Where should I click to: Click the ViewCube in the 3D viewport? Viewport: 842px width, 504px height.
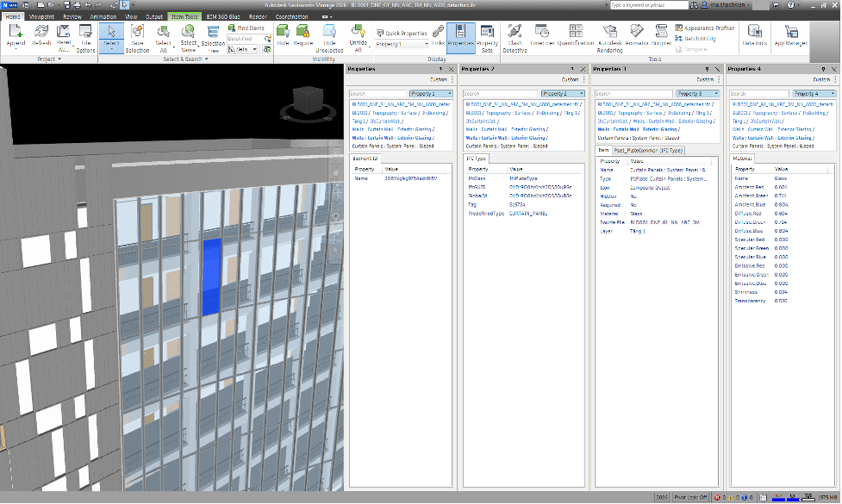[308, 102]
